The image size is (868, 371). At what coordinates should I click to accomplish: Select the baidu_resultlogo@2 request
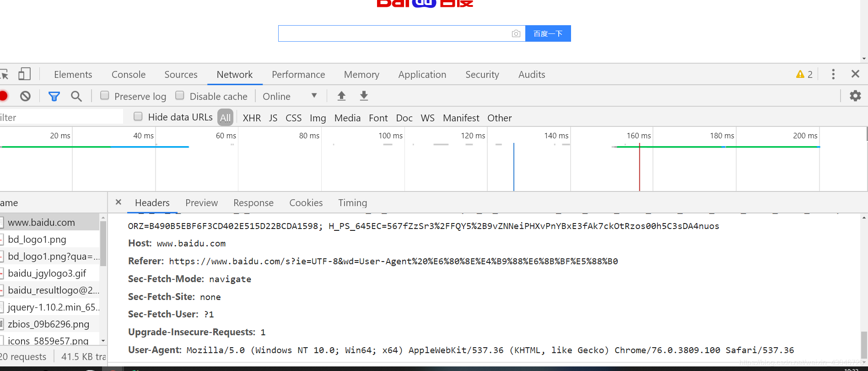tap(49, 290)
